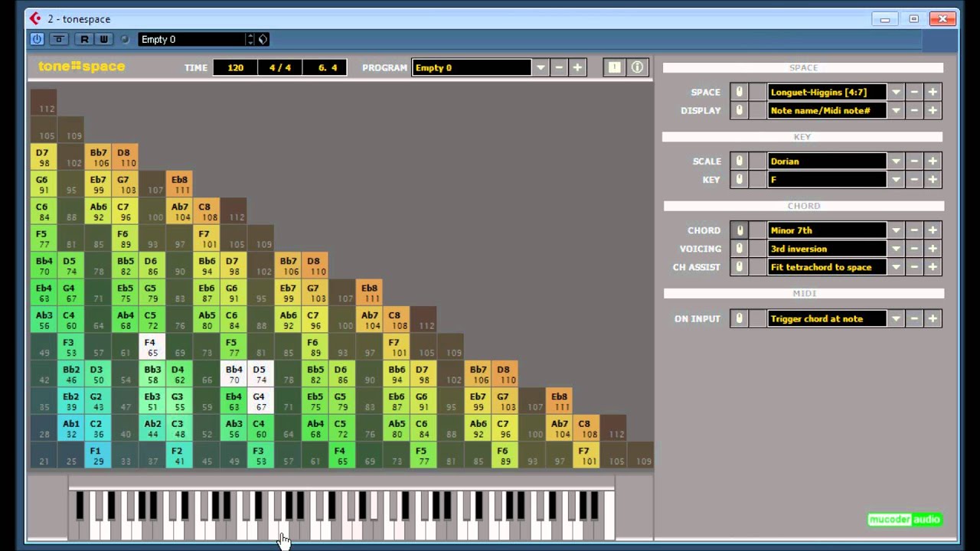Toggle the bypass button beside power
Viewport: 980px width, 551px height.
click(x=59, y=39)
